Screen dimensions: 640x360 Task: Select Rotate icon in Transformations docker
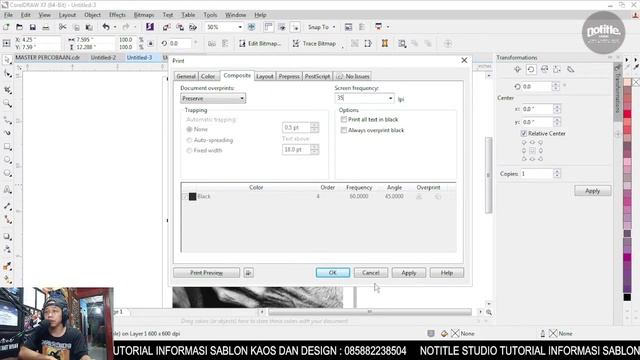coord(531,69)
